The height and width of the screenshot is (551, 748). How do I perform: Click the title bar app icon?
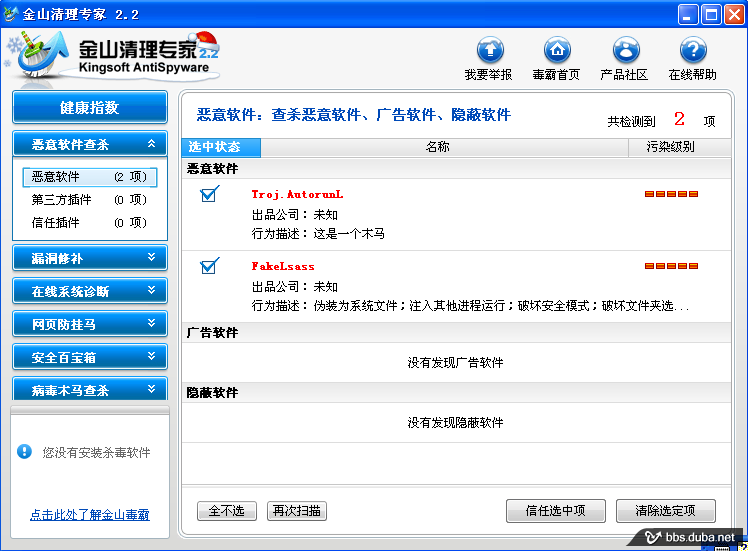point(10,14)
